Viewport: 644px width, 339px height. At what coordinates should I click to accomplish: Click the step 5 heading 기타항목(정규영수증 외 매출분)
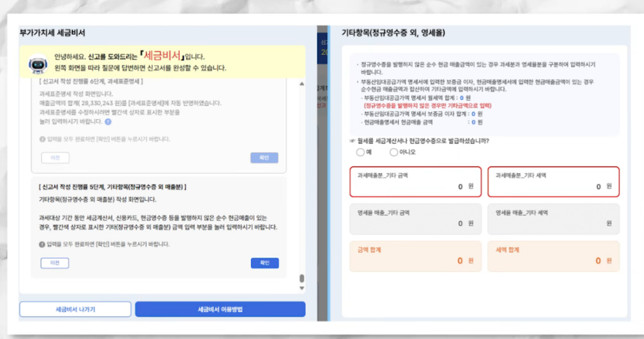pyautogui.click(x=112, y=187)
